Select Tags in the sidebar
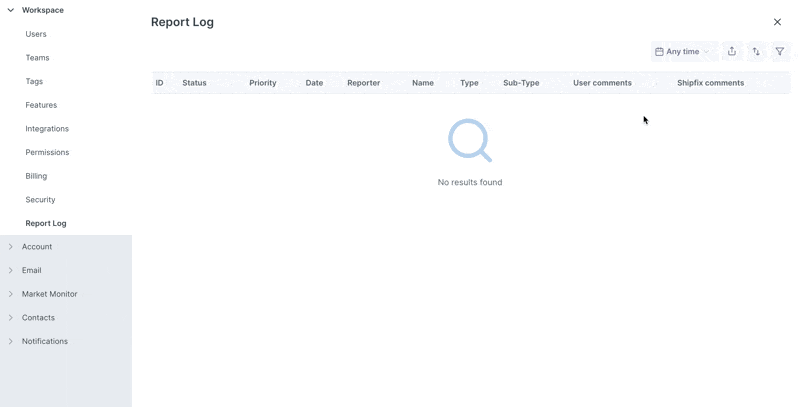The width and height of the screenshot is (800, 407). [34, 81]
